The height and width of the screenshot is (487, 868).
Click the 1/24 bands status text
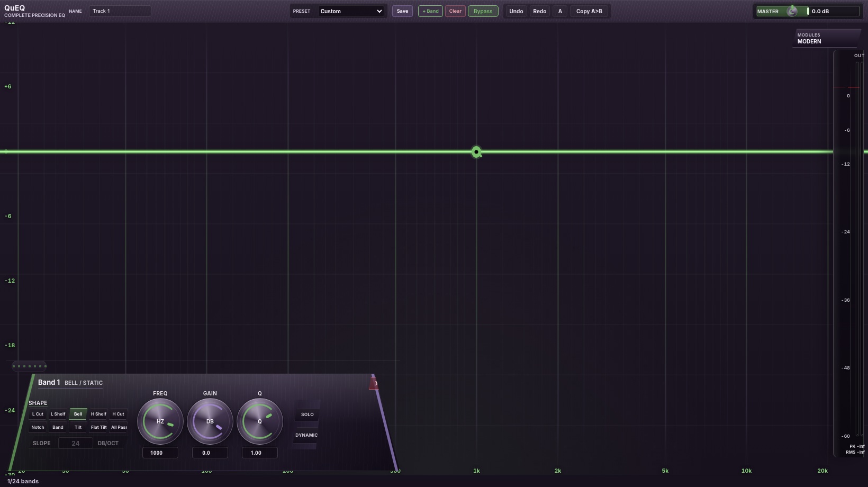click(x=23, y=481)
